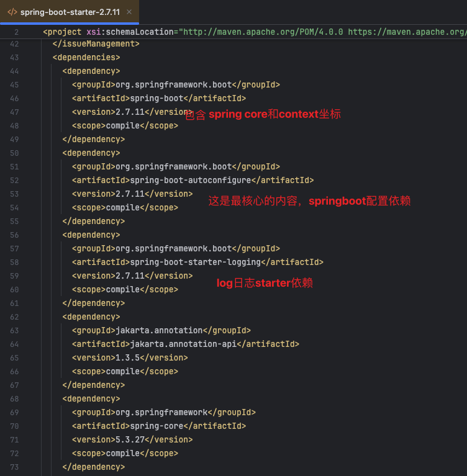467x476 pixels.
Task: Click the closing issueManagement tag
Action: pyautogui.click(x=96, y=43)
